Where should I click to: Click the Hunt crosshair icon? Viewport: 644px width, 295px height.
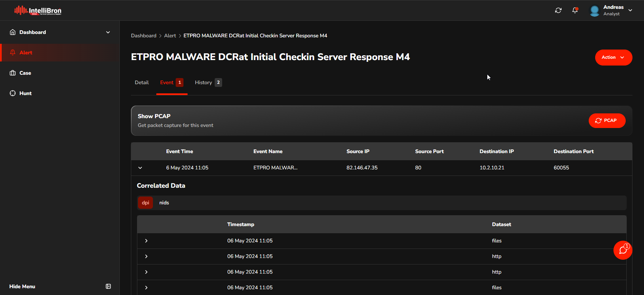click(13, 93)
